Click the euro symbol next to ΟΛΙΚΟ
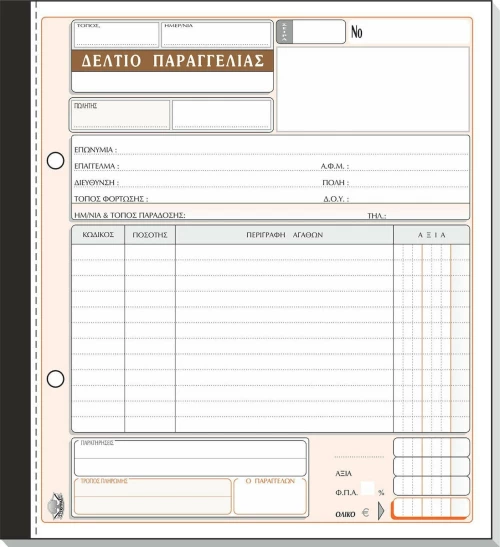Viewport: 500px width, 547px height. click(x=365, y=512)
